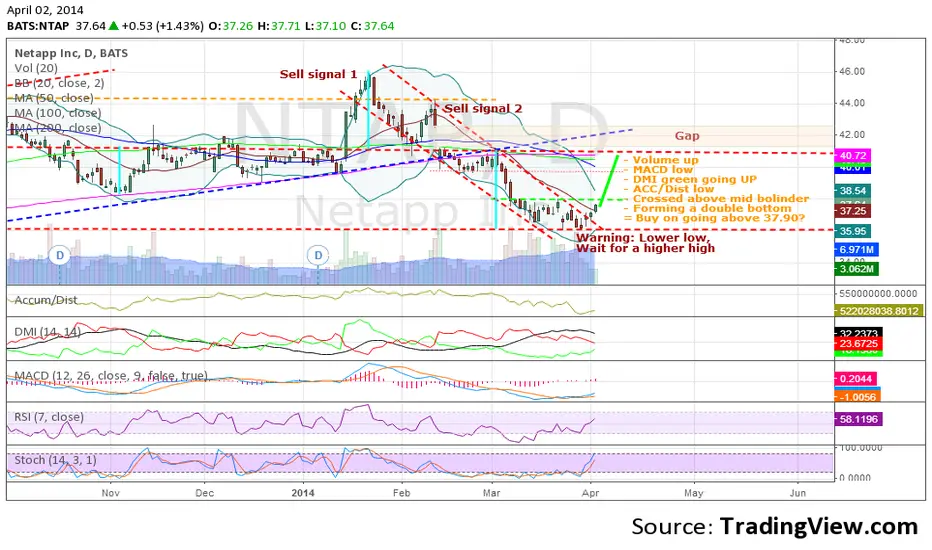This screenshot has height=550, width=932.
Task: Select the pink 0.2044 MACD value label
Action: (x=857, y=379)
